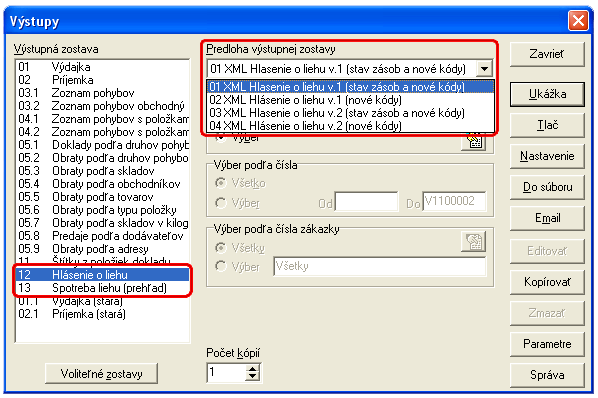Click picker icon beside the partially hidden Výber option
Image resolution: width=598 pixels, height=398 pixels.
coord(473,143)
